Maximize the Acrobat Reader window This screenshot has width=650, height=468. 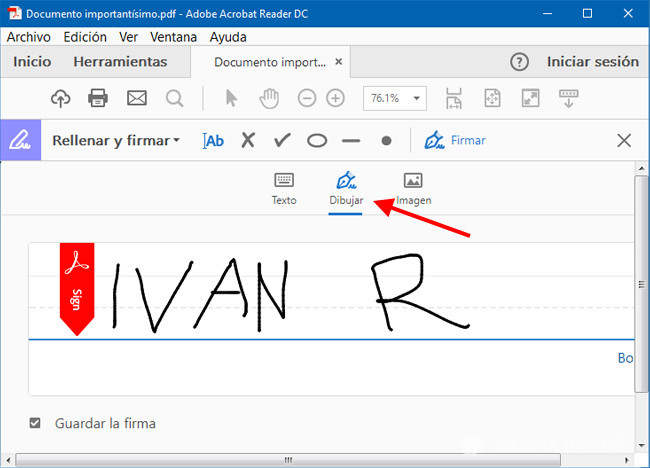[587, 14]
